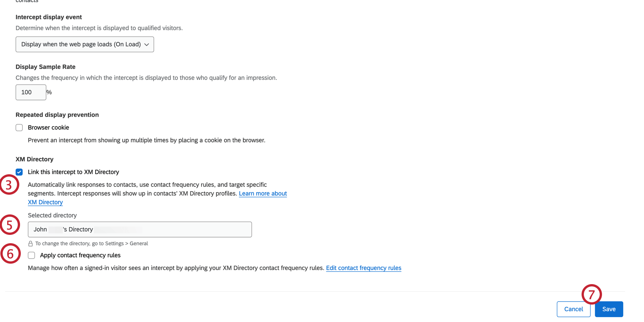Click the Apply contact frequency rules label

[x=80, y=255]
